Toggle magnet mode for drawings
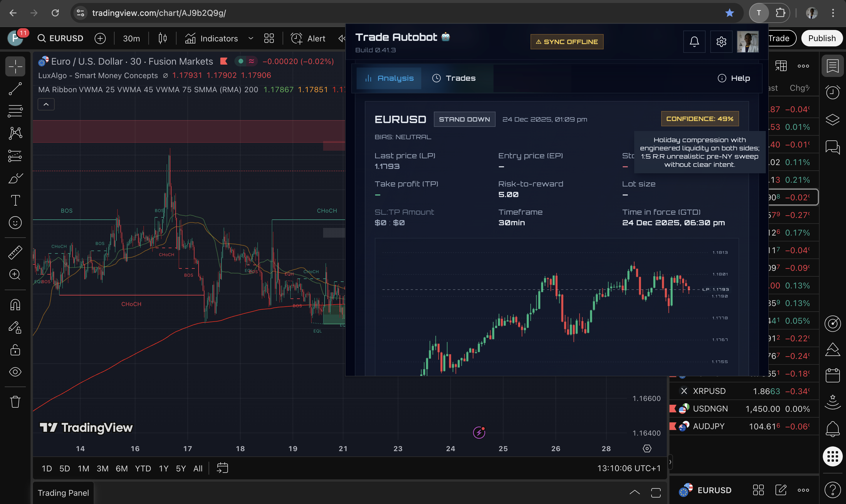 coord(15,305)
